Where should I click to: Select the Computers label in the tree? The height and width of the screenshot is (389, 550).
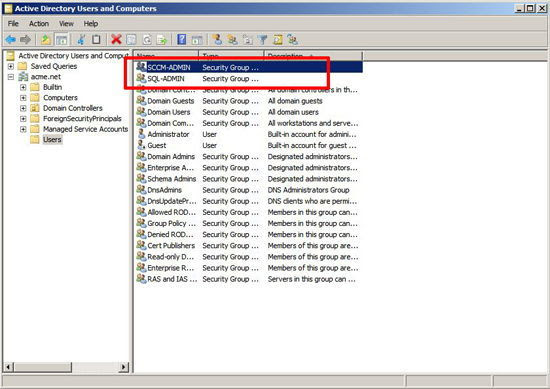pyautogui.click(x=60, y=98)
